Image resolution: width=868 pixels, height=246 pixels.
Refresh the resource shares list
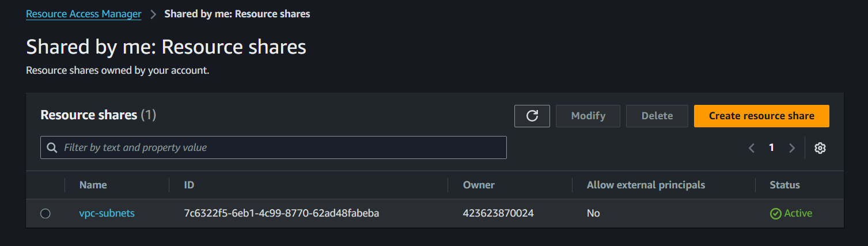click(x=532, y=116)
